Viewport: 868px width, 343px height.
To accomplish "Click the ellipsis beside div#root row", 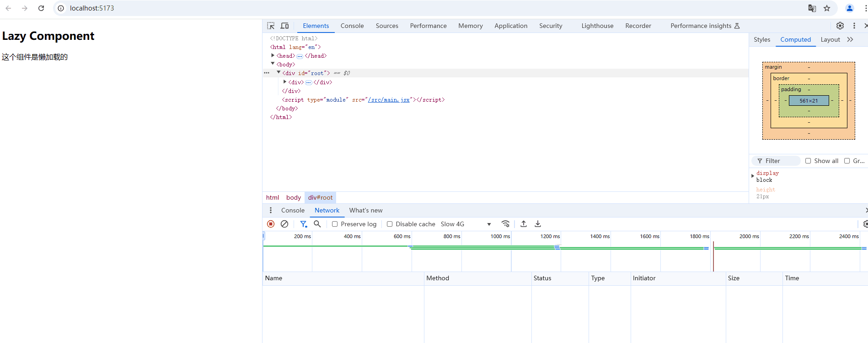I will (x=267, y=73).
